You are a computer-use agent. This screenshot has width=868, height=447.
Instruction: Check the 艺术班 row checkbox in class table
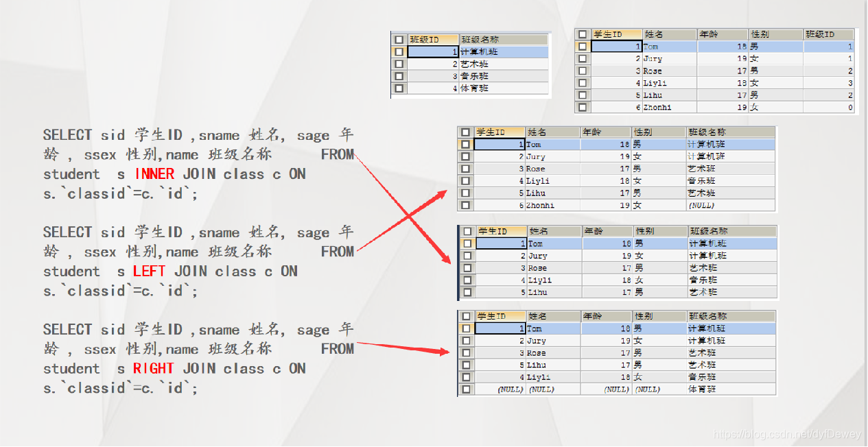coord(399,64)
